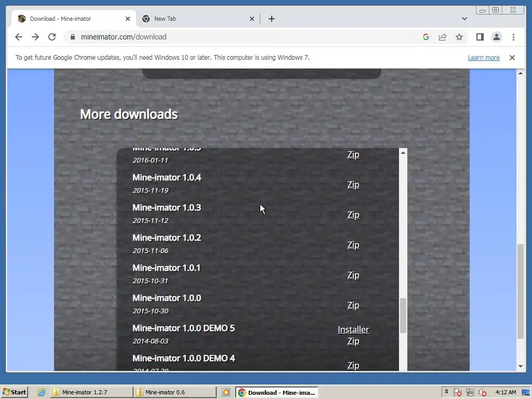532x399 pixels.
Task: Click the 2015-10-31 date text
Action: [x=150, y=281]
